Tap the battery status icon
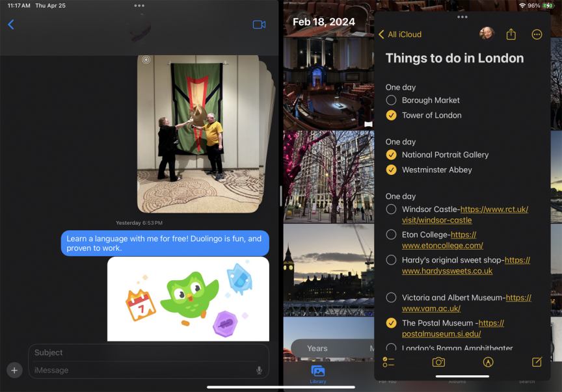This screenshot has width=562, height=392. click(548, 6)
